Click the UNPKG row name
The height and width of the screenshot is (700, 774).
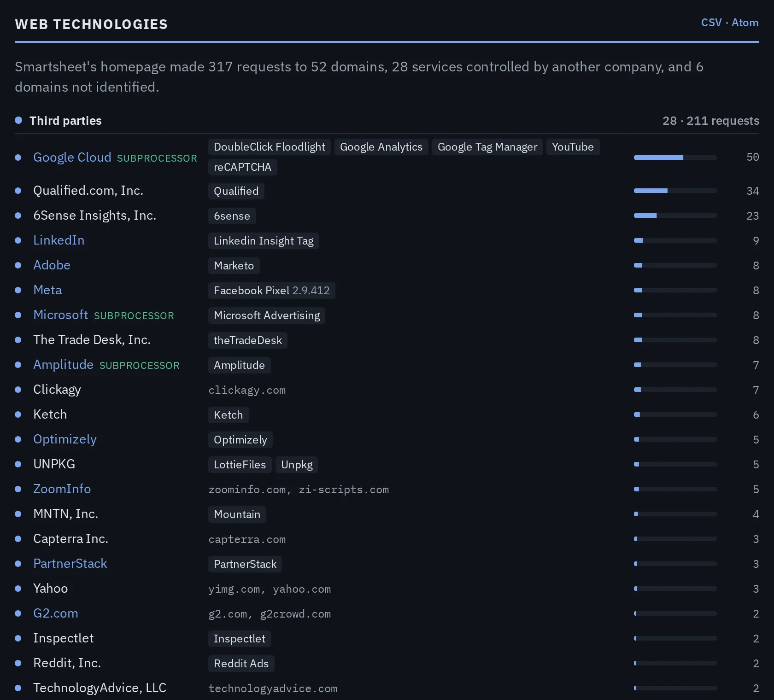(54, 464)
